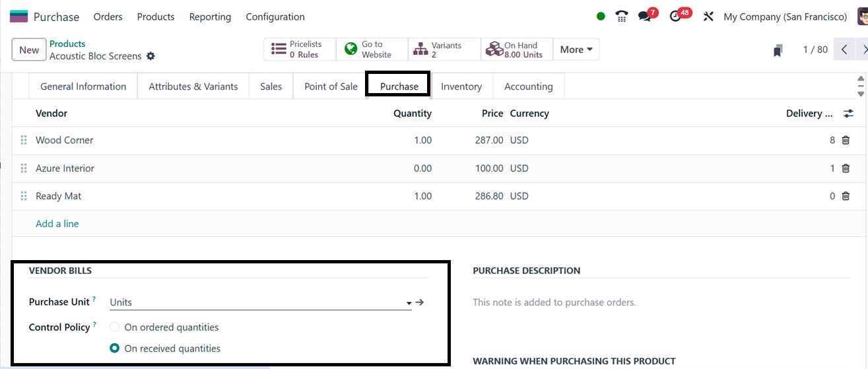Click the Purchase Description note field
Viewport: 868px width, 369px height.
pyautogui.click(x=554, y=302)
